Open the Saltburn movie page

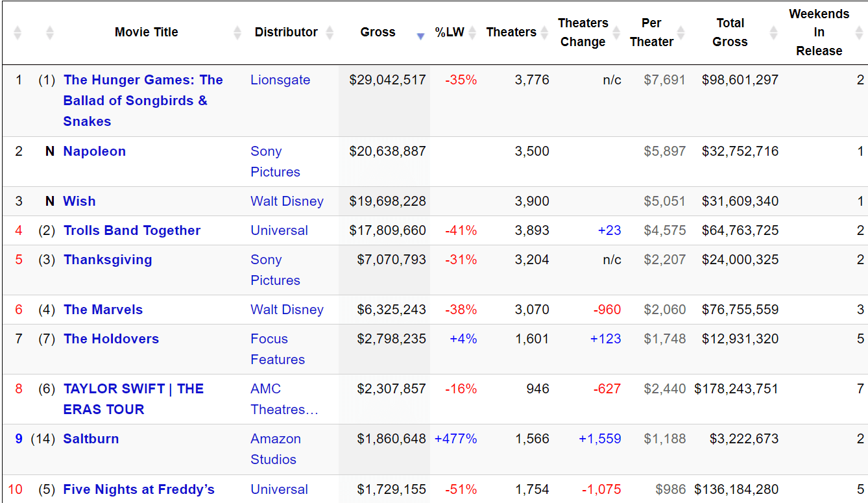tap(91, 439)
